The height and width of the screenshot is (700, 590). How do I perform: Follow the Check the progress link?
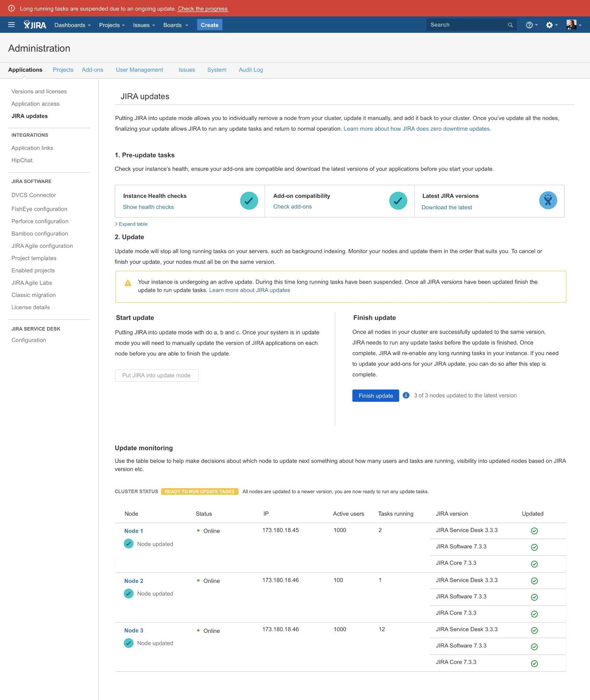203,9
